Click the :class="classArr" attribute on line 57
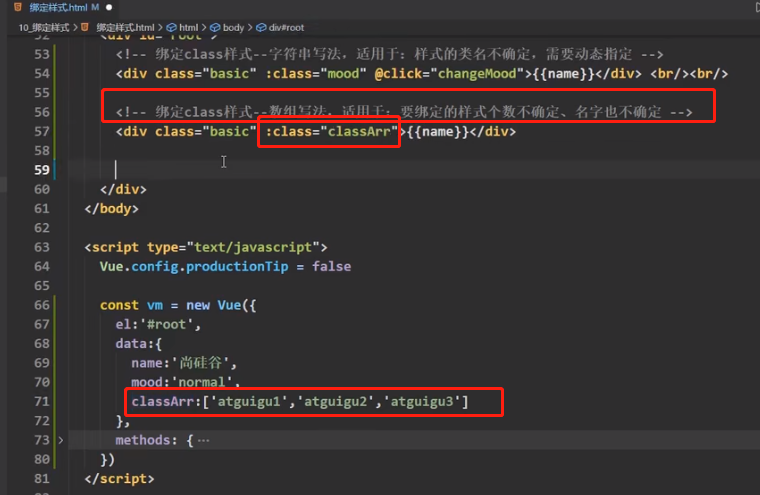760x495 pixels. coord(332,131)
